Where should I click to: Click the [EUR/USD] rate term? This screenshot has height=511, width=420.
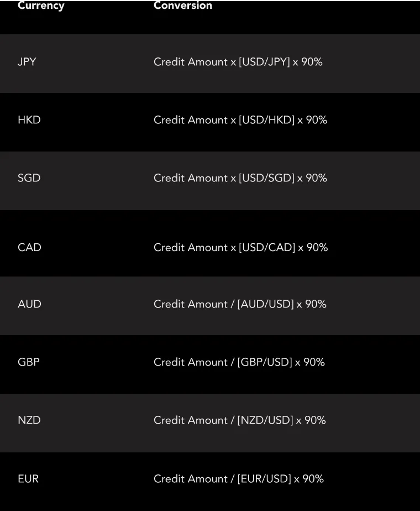[264, 479]
